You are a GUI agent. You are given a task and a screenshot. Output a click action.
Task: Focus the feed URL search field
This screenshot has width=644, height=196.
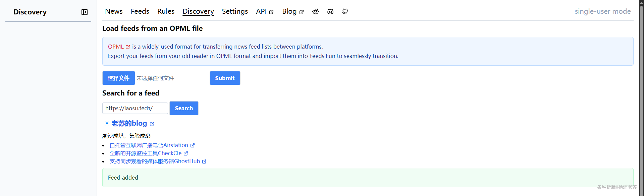(135, 108)
